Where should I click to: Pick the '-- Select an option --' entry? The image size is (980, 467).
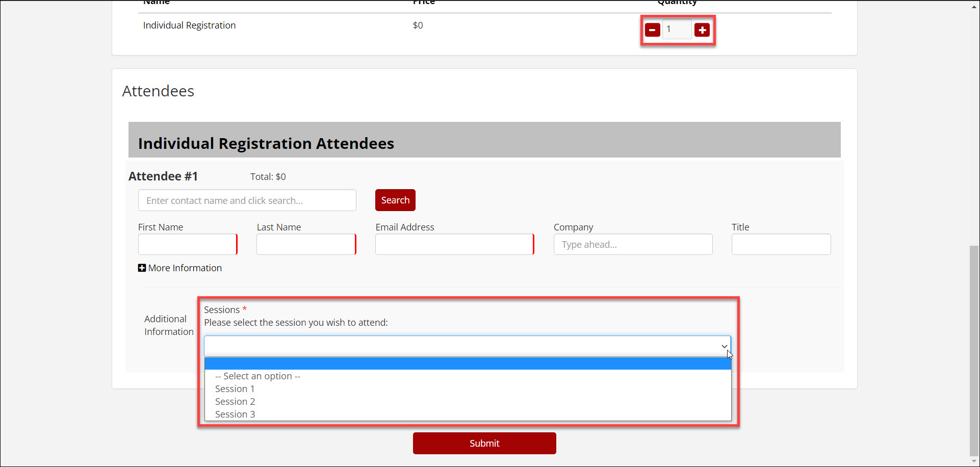pos(257,376)
